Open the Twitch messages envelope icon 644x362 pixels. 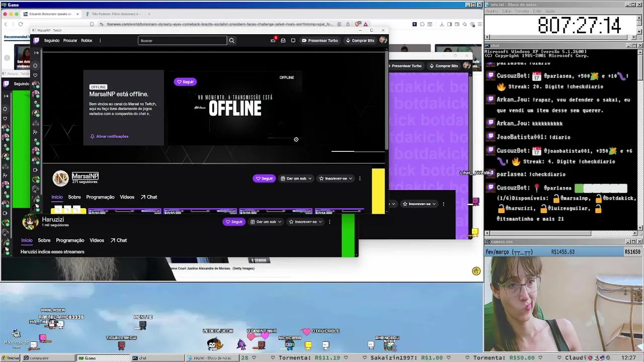(283, 40)
